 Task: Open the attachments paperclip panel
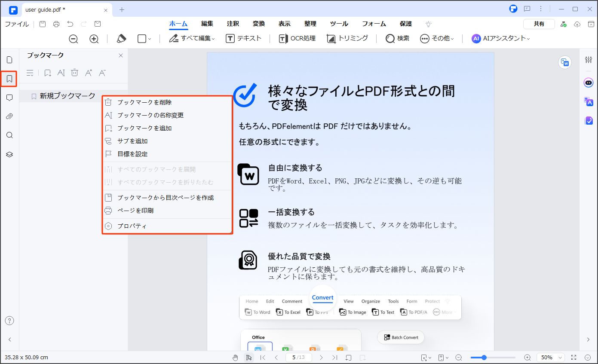point(9,116)
